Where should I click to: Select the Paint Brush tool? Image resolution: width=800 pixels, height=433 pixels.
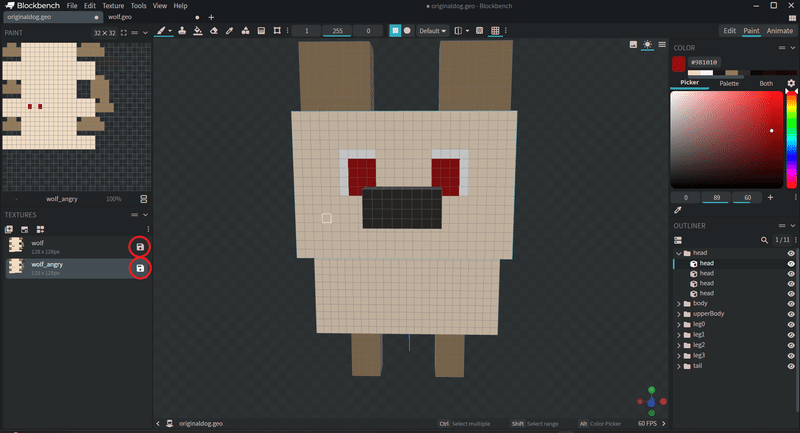click(x=160, y=31)
